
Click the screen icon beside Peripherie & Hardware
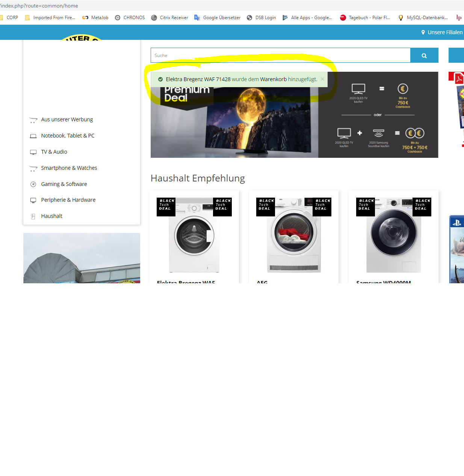point(33,200)
